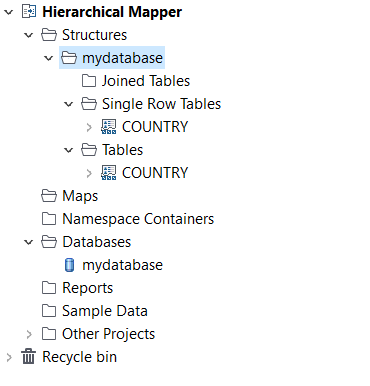Click COUNTRY structure icon under Single Row Tables
This screenshot has height=386, width=370.
tap(109, 127)
